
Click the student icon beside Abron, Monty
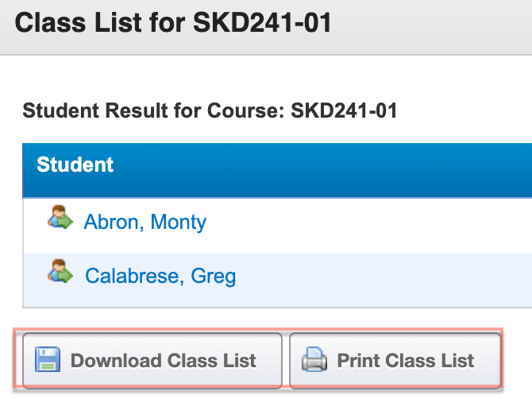(x=60, y=217)
